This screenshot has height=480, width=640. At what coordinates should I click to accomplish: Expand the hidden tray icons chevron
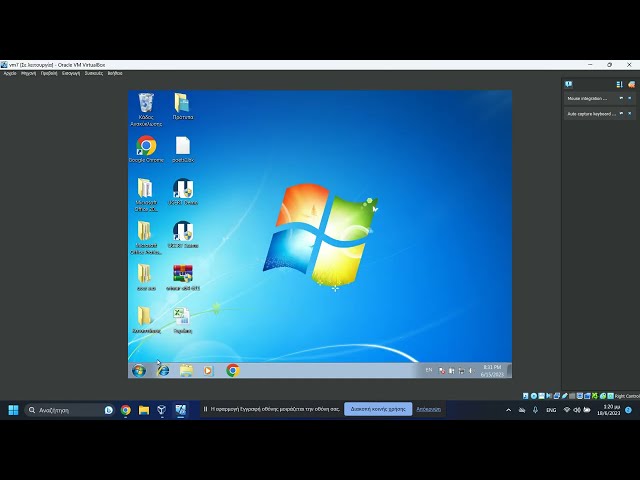tap(509, 410)
